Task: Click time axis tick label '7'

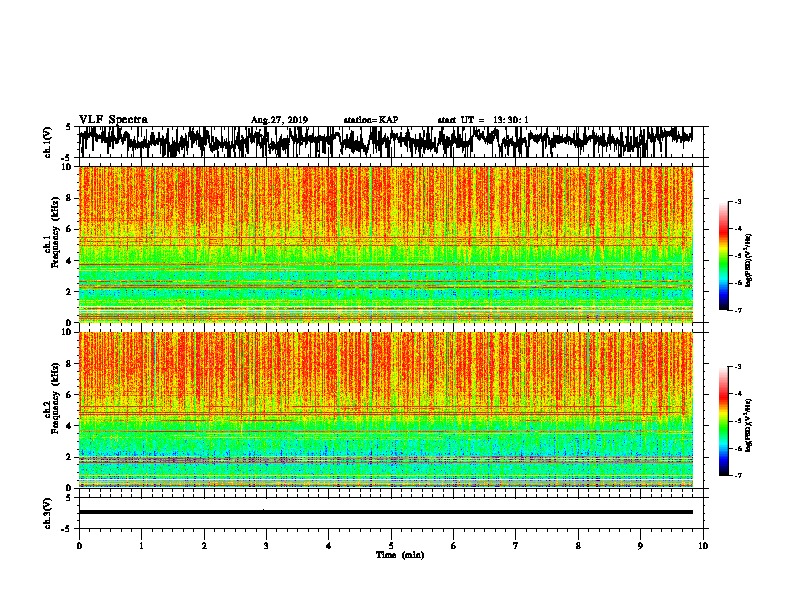Action: pyautogui.click(x=516, y=546)
